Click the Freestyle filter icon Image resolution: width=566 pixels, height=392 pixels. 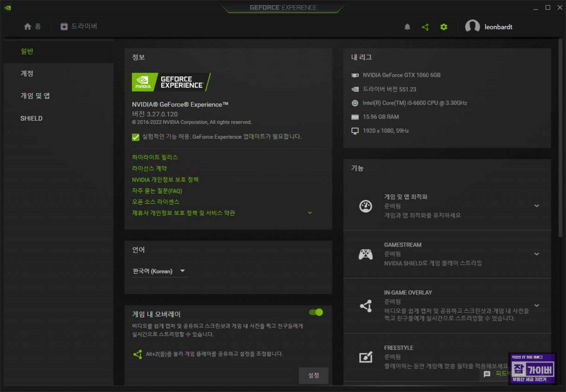click(x=366, y=357)
